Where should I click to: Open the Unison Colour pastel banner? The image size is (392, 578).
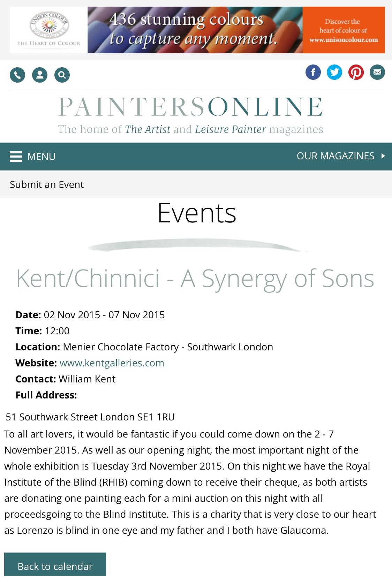click(195, 30)
